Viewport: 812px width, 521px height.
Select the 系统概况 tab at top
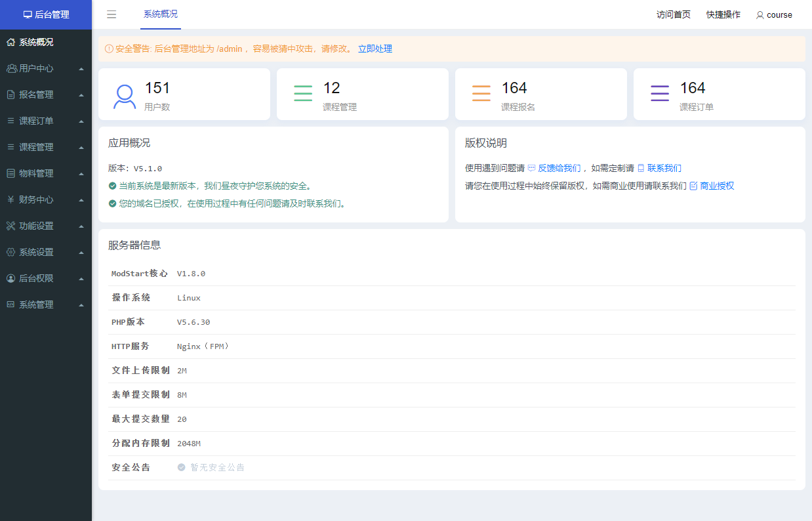[161, 14]
